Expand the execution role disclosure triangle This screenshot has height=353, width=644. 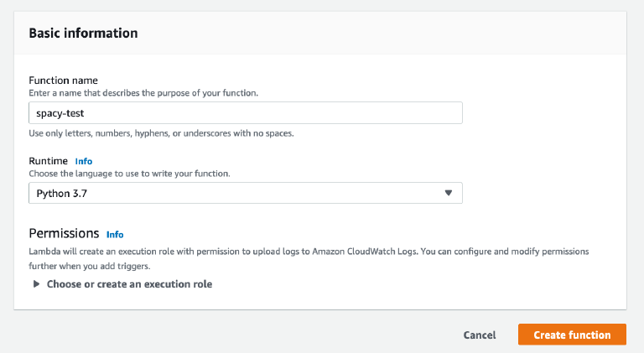pos(36,284)
